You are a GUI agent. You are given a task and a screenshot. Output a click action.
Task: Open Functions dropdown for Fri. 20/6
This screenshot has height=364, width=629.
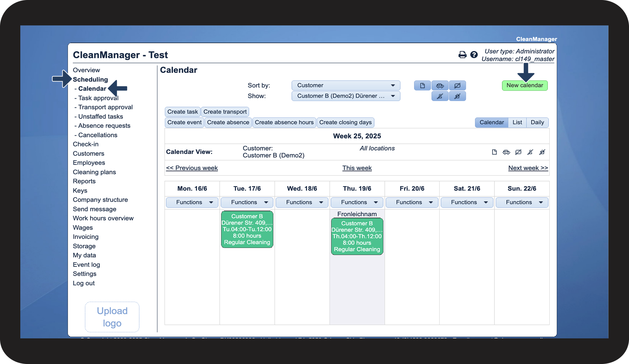[x=412, y=202]
